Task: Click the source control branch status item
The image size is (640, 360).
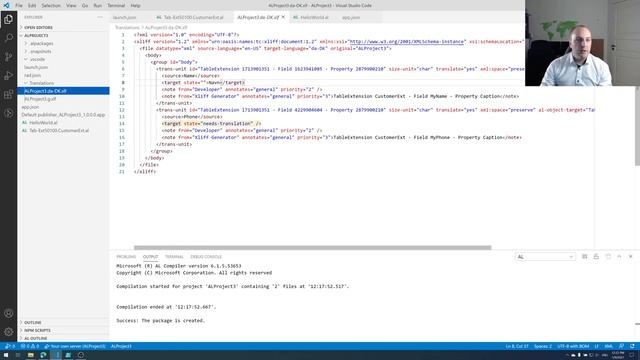Action: (9, 346)
